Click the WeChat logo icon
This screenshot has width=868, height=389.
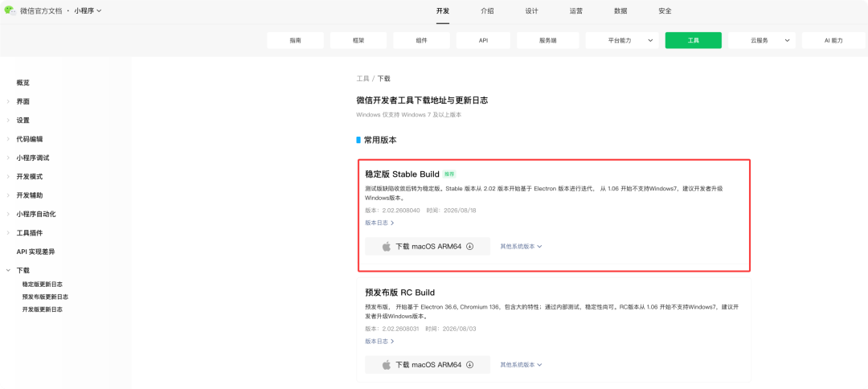click(10, 10)
